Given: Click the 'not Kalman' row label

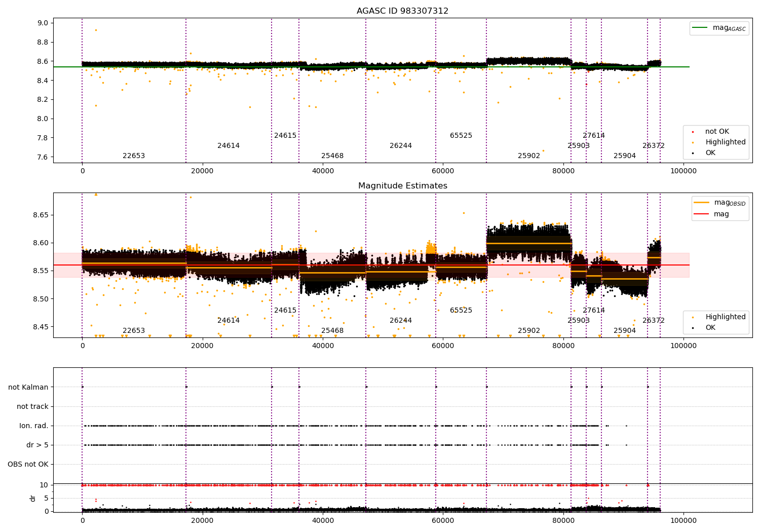Looking at the screenshot, I should pos(28,388).
